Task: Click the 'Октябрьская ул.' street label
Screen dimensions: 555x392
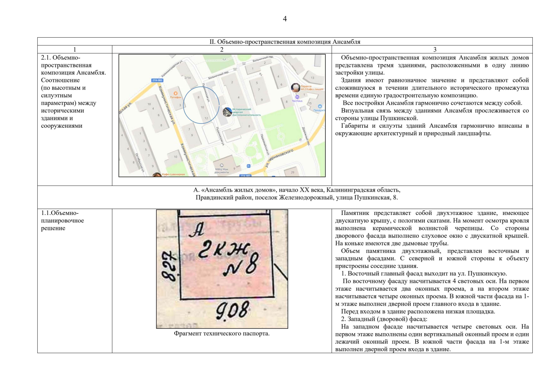Action: pyautogui.click(x=140, y=162)
